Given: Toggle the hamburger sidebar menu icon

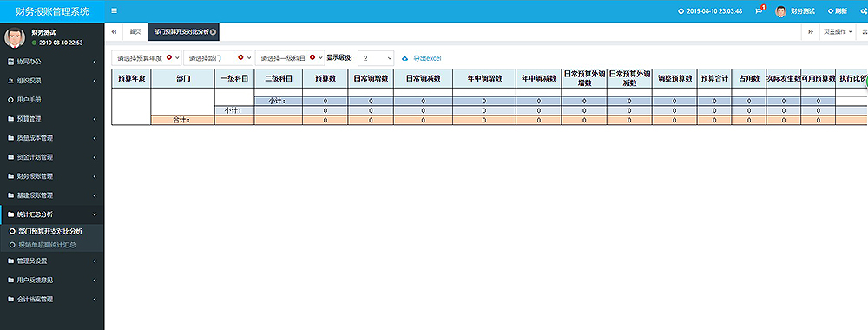Looking at the screenshot, I should (114, 10).
